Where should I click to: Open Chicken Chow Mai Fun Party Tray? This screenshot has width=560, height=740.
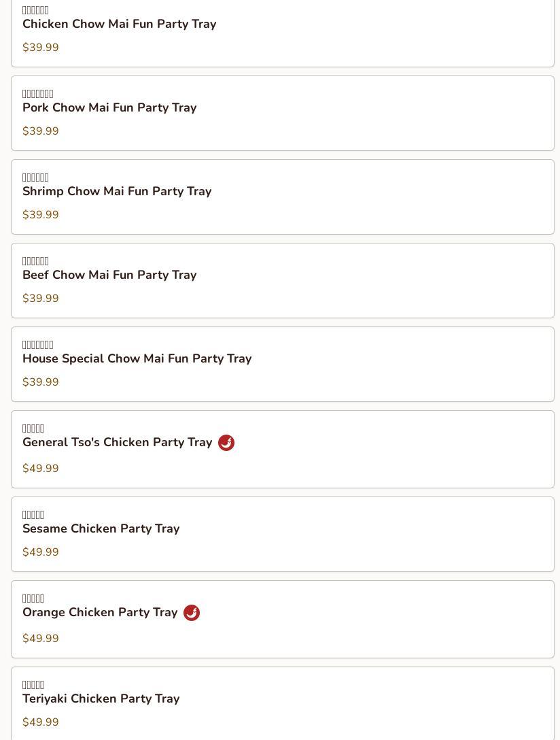click(282, 33)
